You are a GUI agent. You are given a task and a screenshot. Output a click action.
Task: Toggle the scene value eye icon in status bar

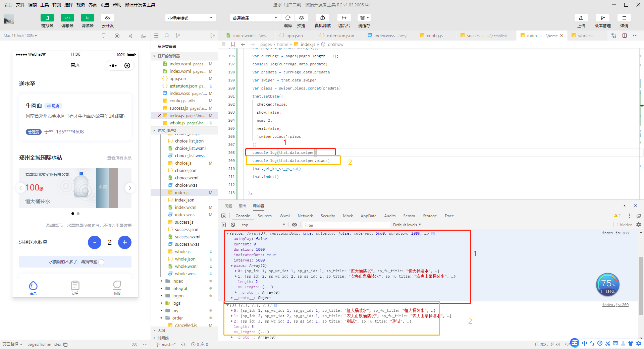pyautogui.click(x=135, y=344)
